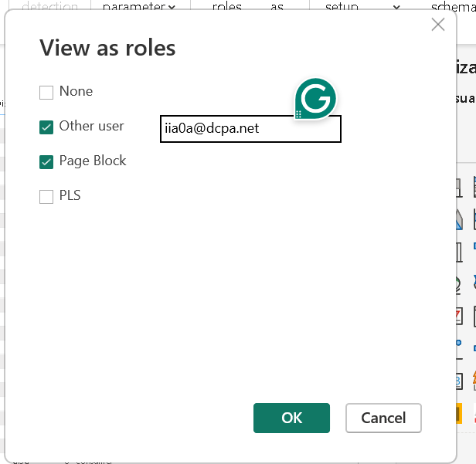Click the roles ribbon item
This screenshot has height=464, width=476.
click(x=226, y=7)
